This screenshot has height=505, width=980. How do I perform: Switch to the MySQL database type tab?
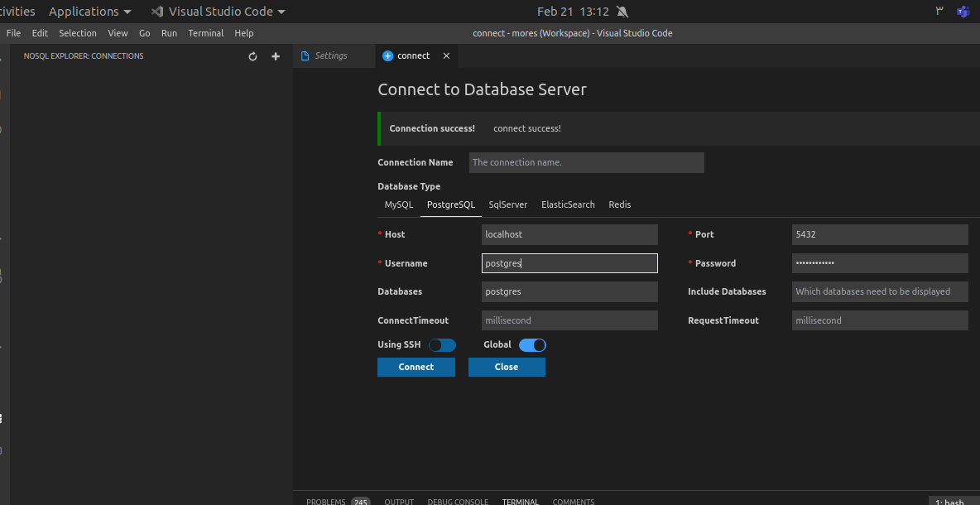(x=398, y=204)
